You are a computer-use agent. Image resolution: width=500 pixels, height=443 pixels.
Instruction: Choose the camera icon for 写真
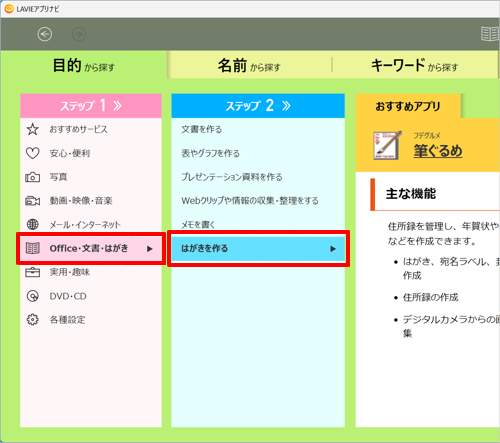[33, 177]
